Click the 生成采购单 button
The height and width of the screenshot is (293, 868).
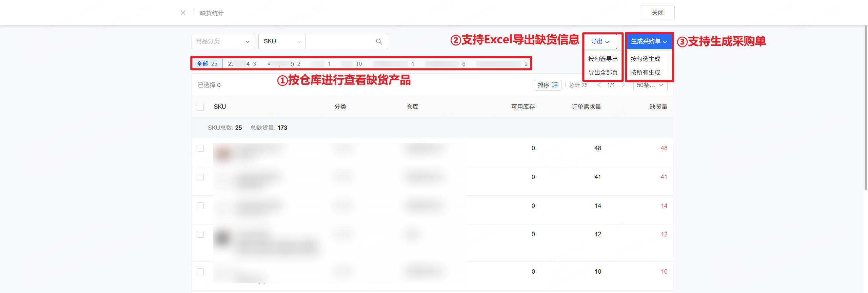[x=649, y=41]
